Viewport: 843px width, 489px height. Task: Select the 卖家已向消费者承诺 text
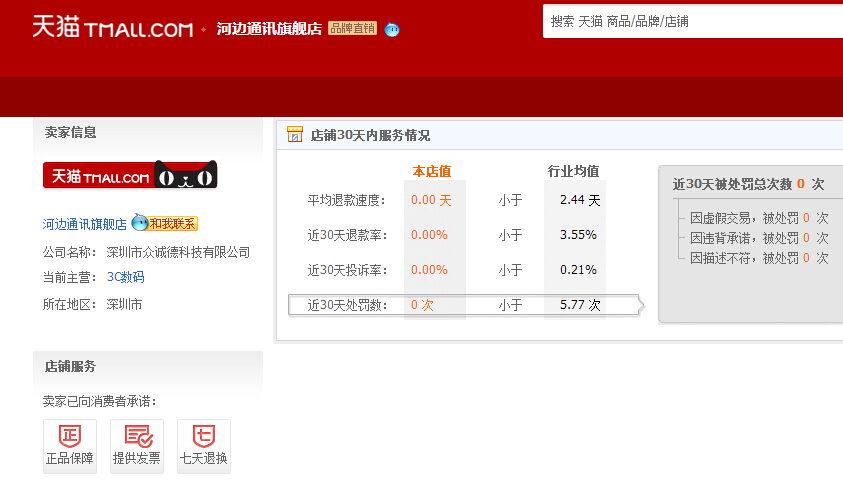click(99, 401)
